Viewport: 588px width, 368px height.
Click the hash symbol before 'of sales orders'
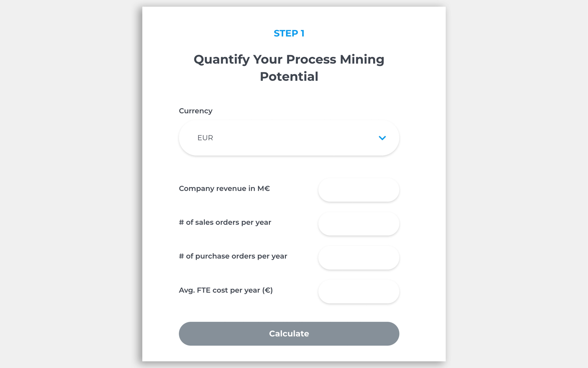coord(181,222)
